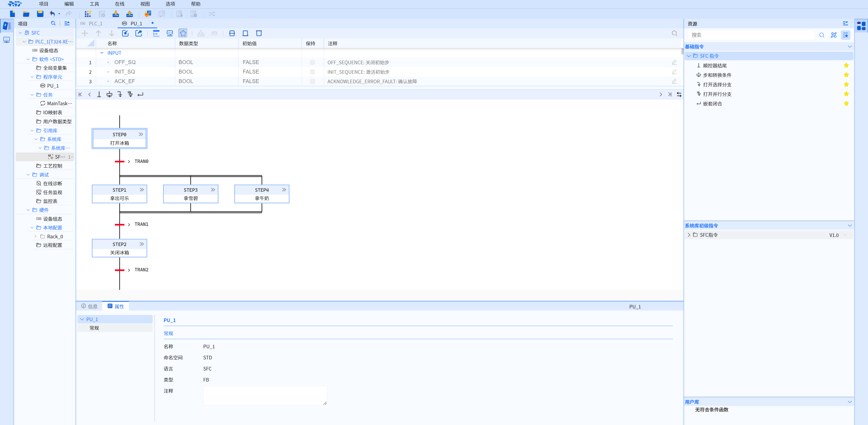Screen dimensions: 868x425
Task: Click the undo arrow icon
Action: point(52,14)
